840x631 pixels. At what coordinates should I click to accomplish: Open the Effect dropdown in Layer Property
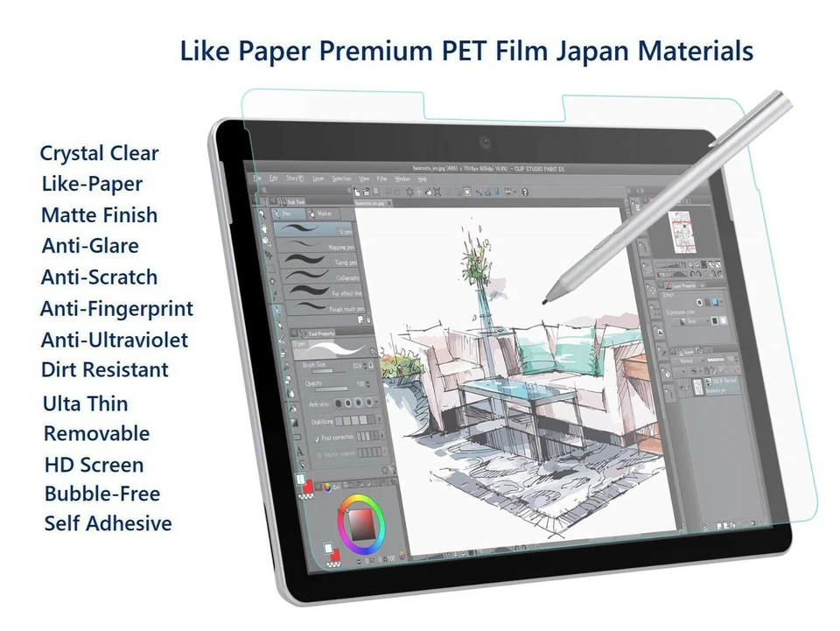coord(720,302)
